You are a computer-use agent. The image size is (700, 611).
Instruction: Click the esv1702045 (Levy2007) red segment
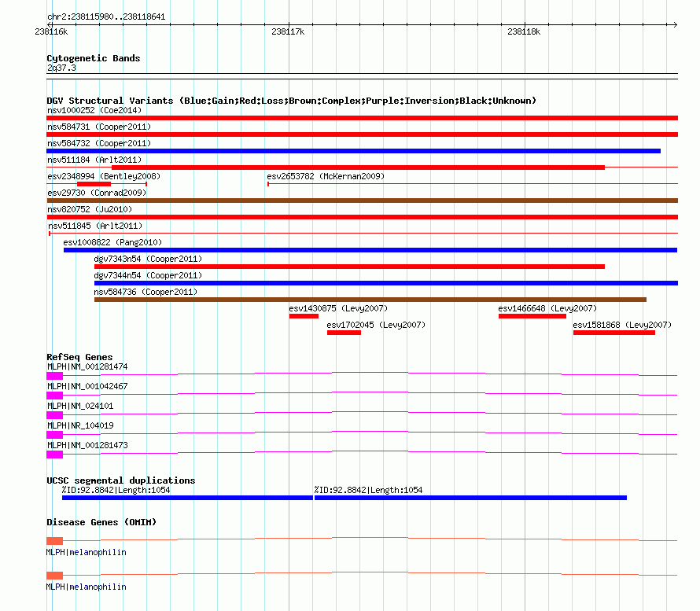(344, 333)
